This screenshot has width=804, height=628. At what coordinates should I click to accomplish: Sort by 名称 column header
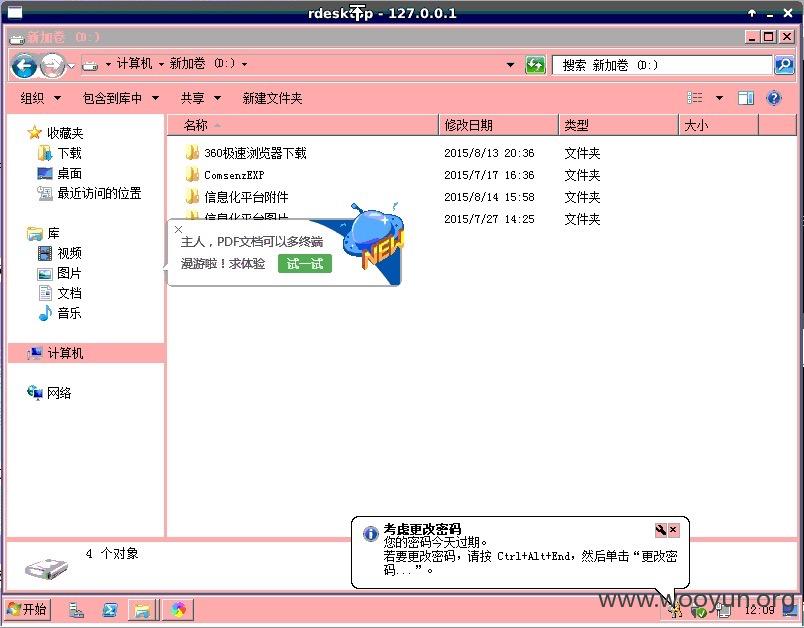[303, 125]
